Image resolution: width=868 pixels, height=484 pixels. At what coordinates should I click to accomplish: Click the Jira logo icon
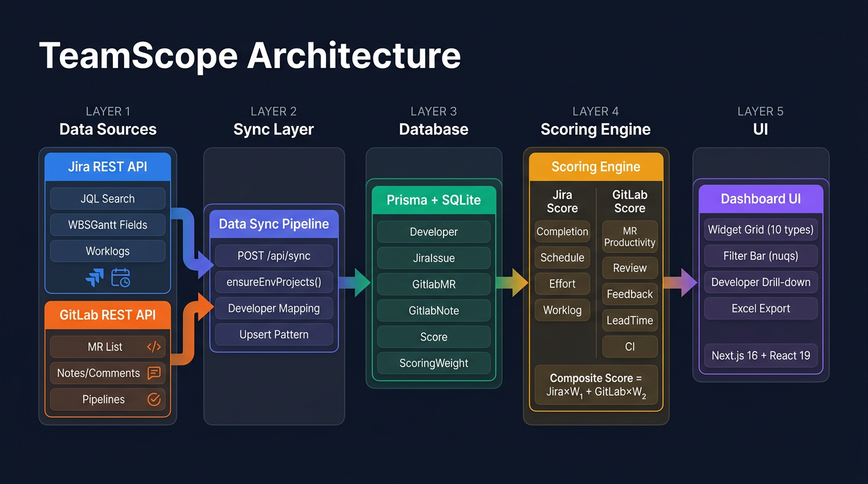pyautogui.click(x=95, y=279)
